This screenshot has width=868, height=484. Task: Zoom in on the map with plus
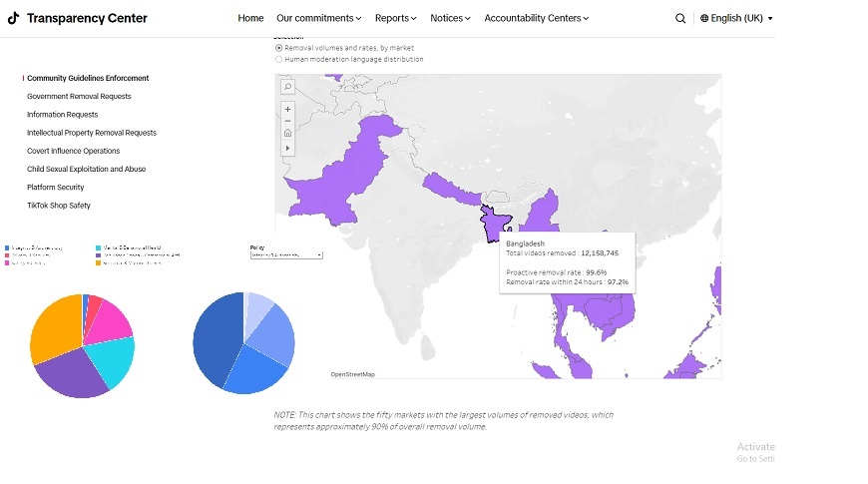click(287, 109)
